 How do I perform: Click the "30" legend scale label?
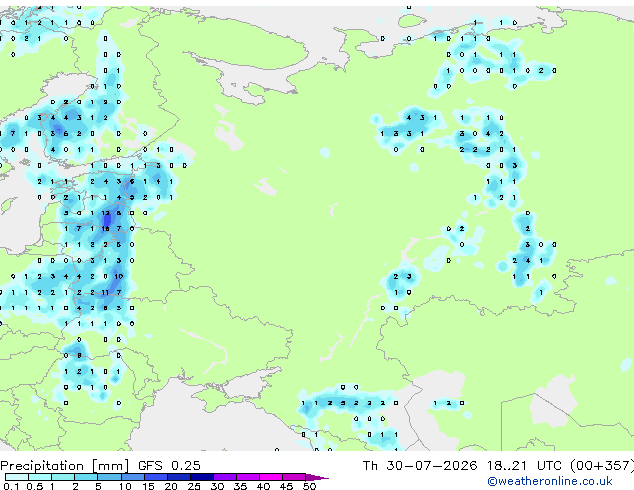click(218, 486)
